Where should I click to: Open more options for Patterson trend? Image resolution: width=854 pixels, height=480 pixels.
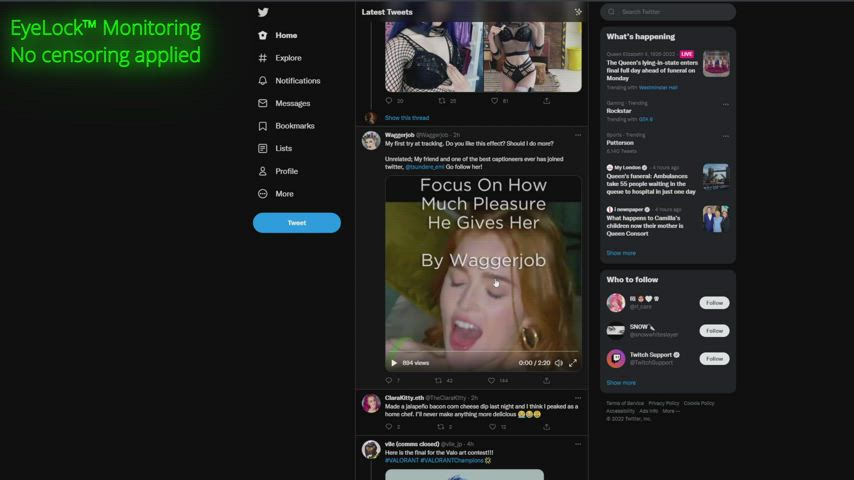[725, 136]
